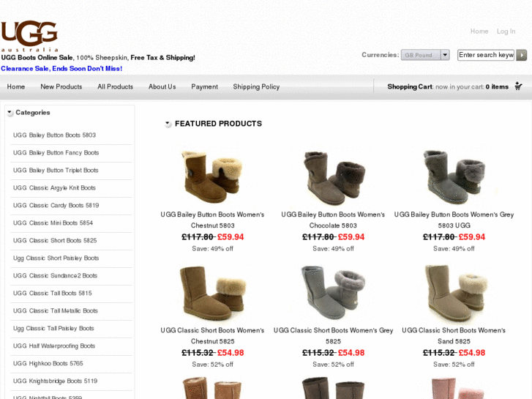Open the GB Pound currency dropdown

[x=425, y=55]
